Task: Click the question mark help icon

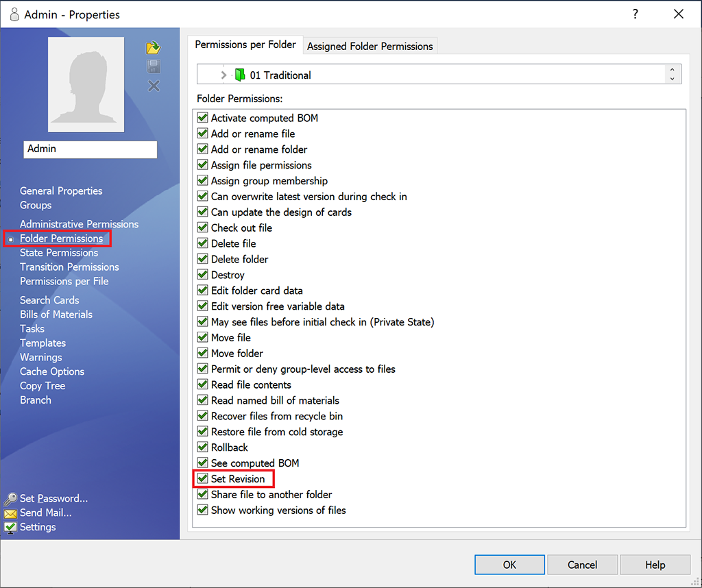Action: (635, 14)
